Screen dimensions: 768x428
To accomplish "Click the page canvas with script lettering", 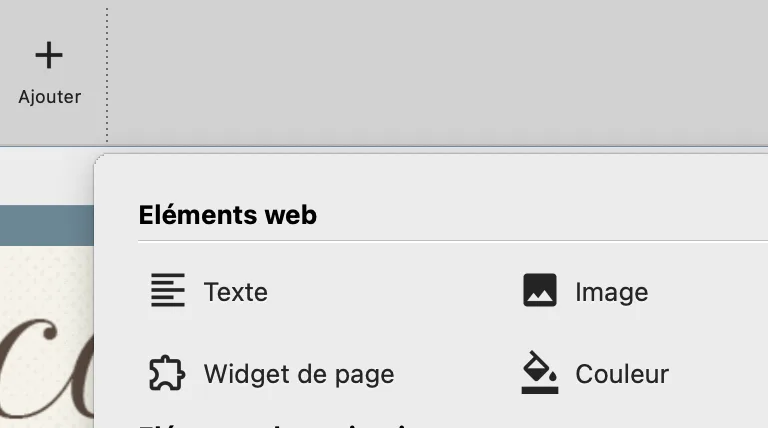I will click(x=47, y=340).
